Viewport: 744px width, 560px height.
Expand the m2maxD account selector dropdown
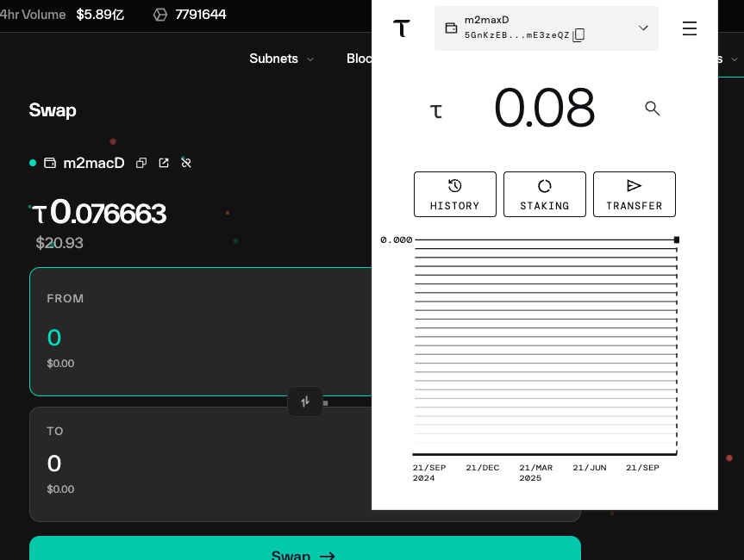click(643, 28)
